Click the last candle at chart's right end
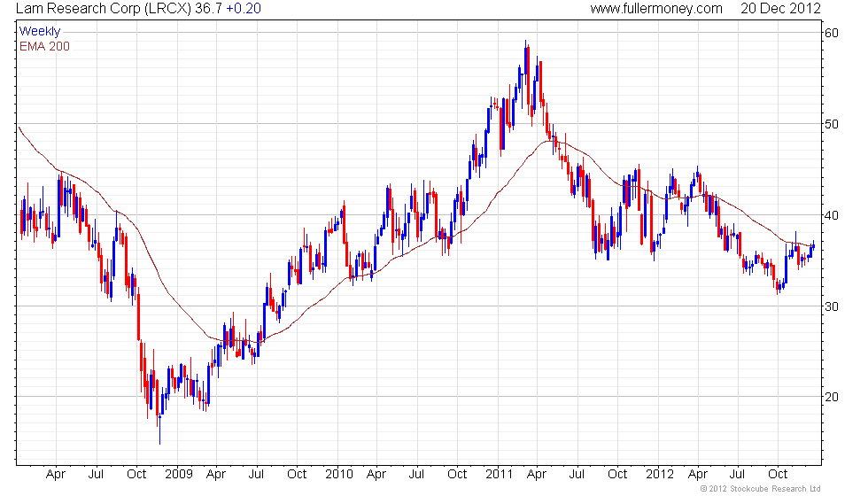This screenshot has height=496, width=868. (813, 246)
